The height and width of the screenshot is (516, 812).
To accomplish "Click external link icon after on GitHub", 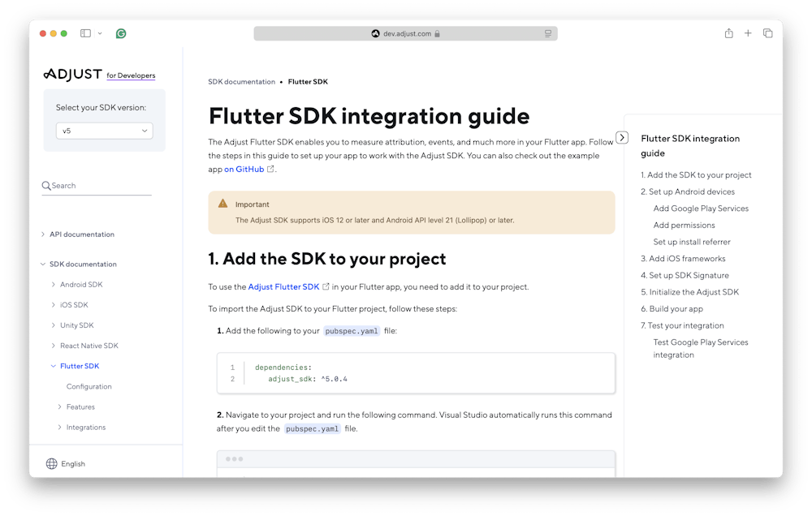I will pyautogui.click(x=270, y=170).
